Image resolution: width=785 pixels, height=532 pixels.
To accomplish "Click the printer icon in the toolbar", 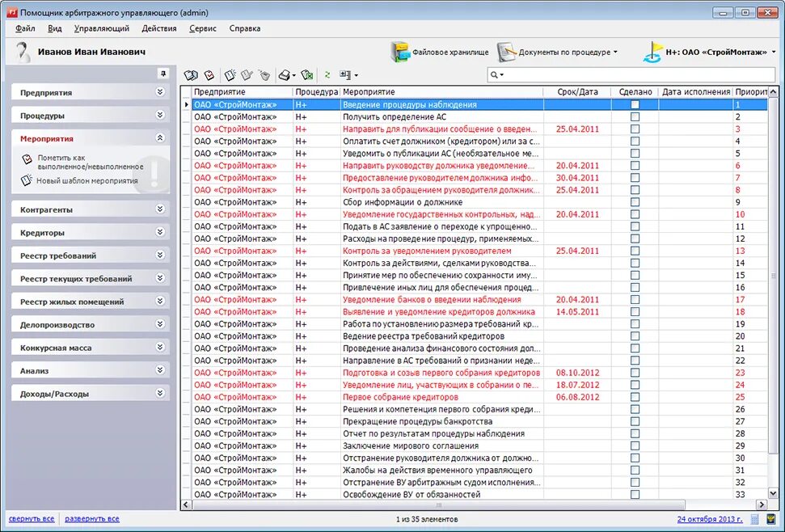I will [285, 75].
